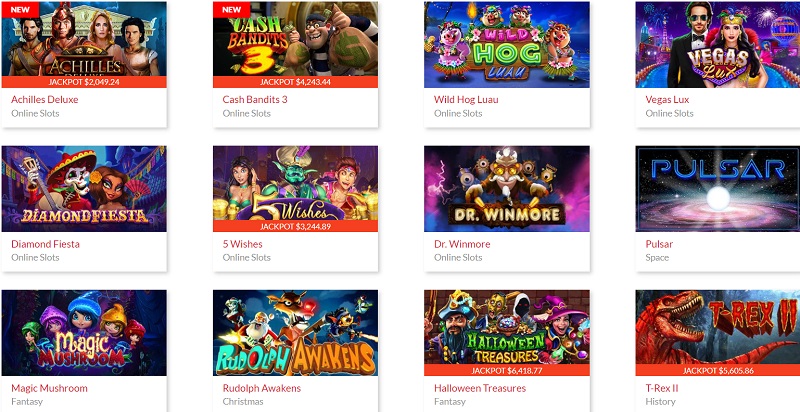Click the Rudolph Awakens game image
This screenshot has height=412, width=800.
pyautogui.click(x=295, y=333)
